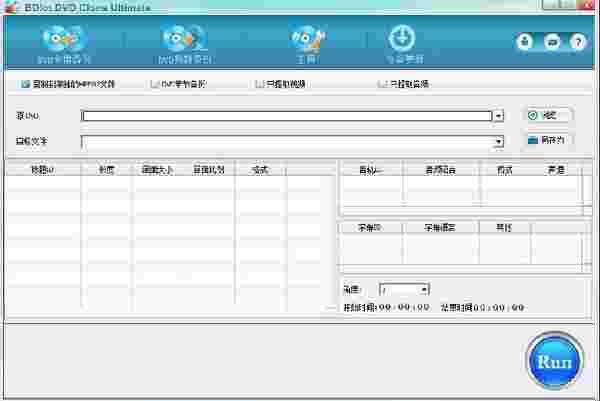Focus the source DVD path field
This screenshot has height=401, width=600.
click(287, 116)
